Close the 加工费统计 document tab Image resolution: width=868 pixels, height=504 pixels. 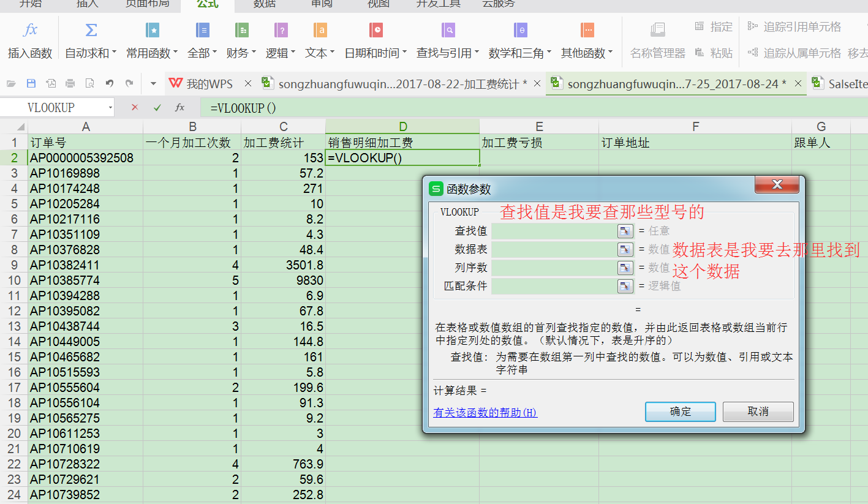pyautogui.click(x=537, y=83)
